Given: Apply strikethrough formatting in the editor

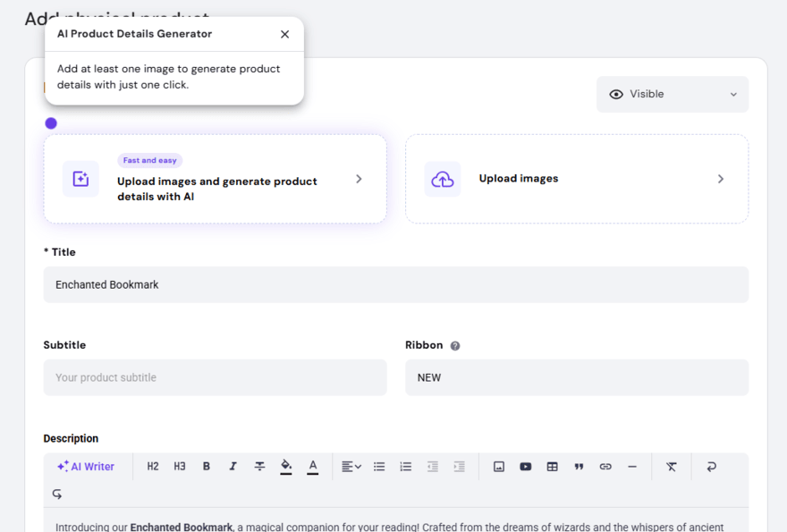Looking at the screenshot, I should click(x=260, y=466).
